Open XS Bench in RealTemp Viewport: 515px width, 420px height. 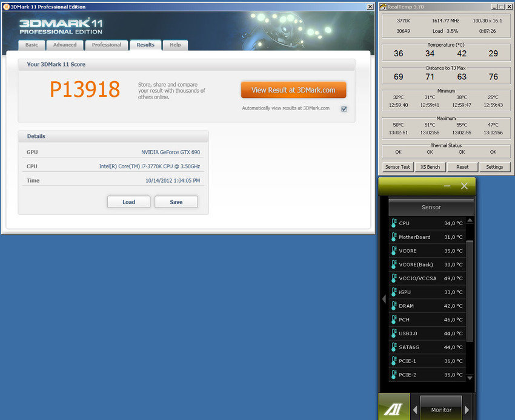click(x=430, y=167)
